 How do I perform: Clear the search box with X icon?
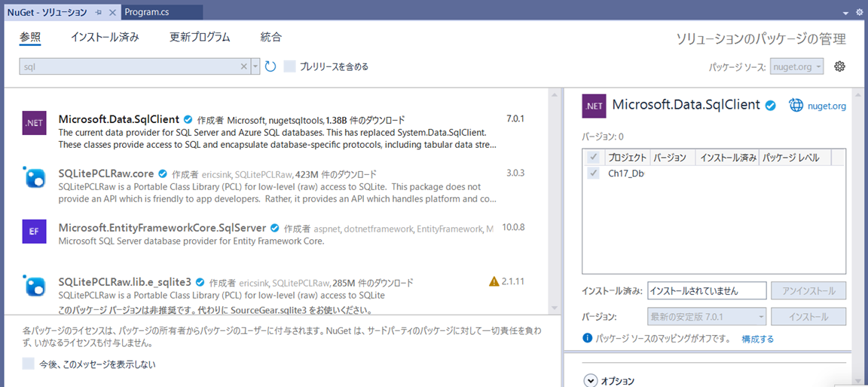click(243, 66)
